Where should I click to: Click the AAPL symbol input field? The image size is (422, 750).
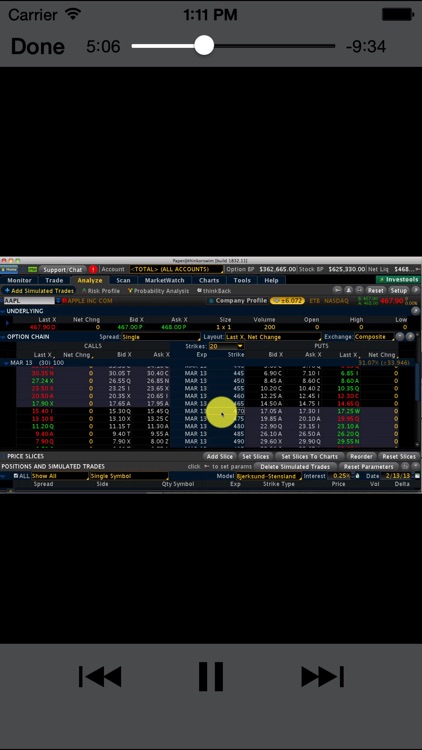click(x=29, y=301)
